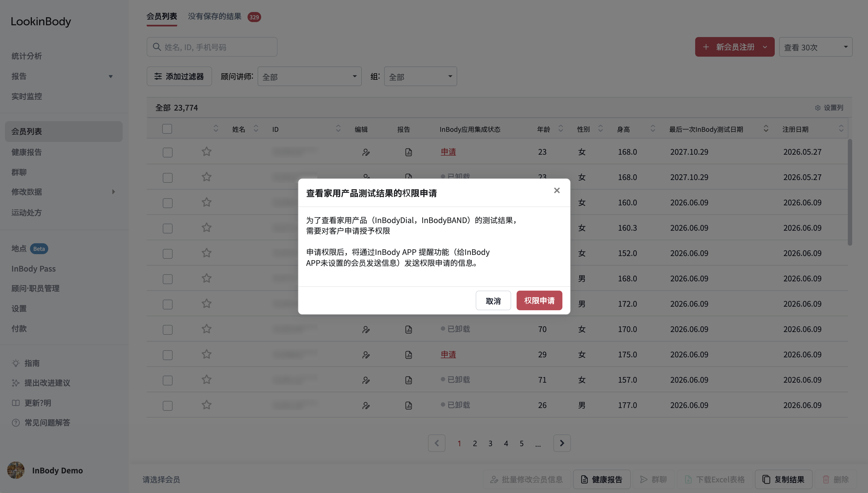Star the member with age 29
The image size is (868, 493).
point(206,354)
